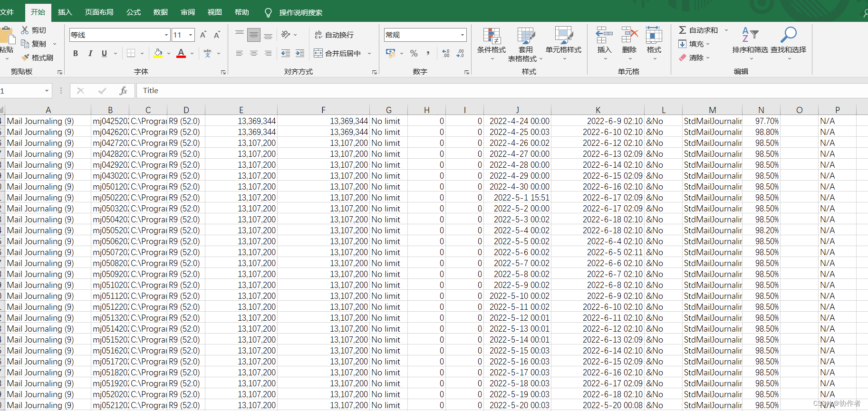
Task: Apply the red font color
Action: click(x=181, y=53)
